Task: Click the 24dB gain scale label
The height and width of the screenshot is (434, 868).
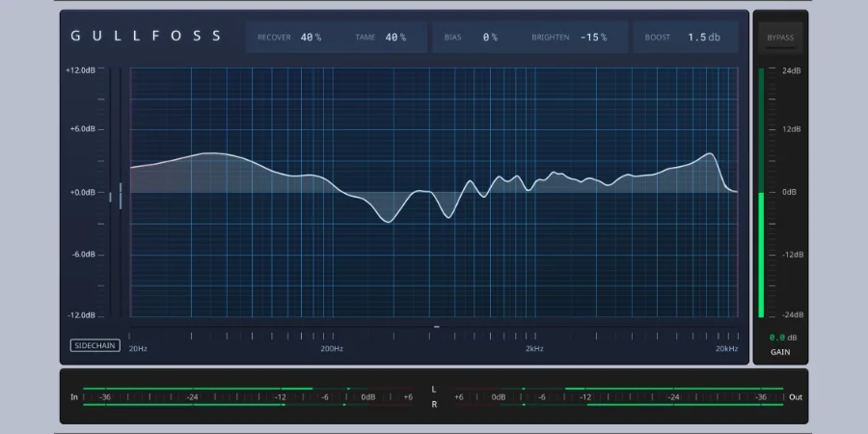Action: pyautogui.click(x=792, y=70)
